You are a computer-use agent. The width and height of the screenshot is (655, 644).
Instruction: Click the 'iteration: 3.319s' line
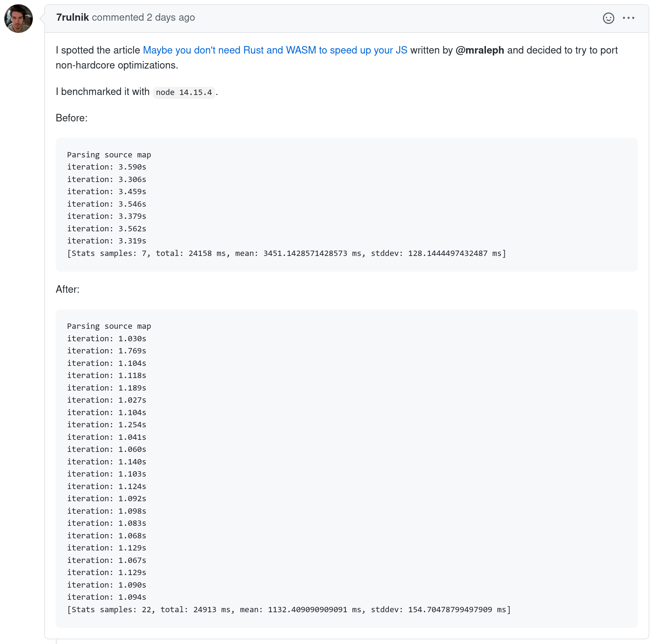(107, 241)
